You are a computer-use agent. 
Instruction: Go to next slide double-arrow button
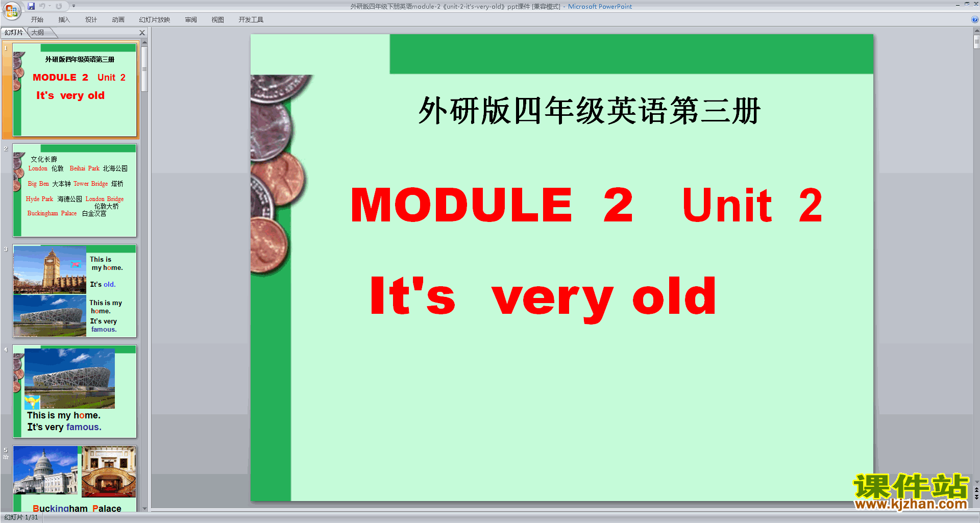click(x=976, y=497)
